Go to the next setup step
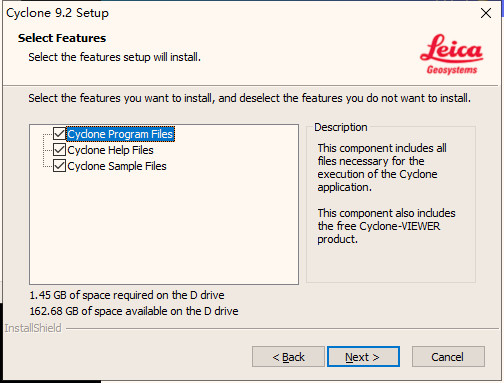This screenshot has height=383, width=504. (x=363, y=357)
